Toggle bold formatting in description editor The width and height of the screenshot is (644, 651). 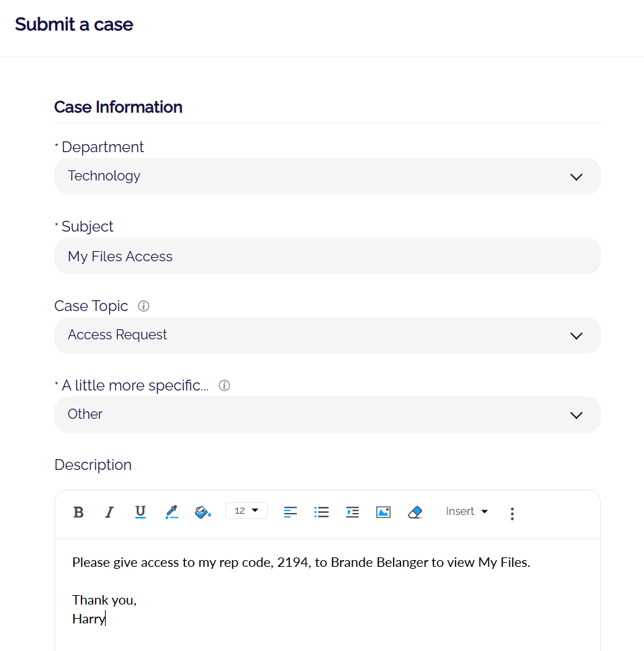(x=79, y=512)
